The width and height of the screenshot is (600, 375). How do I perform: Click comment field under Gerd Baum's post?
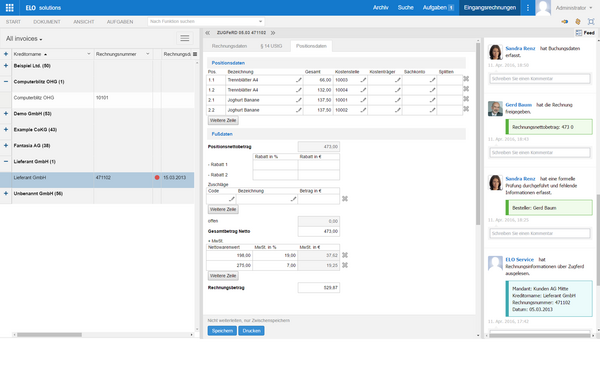click(x=540, y=153)
